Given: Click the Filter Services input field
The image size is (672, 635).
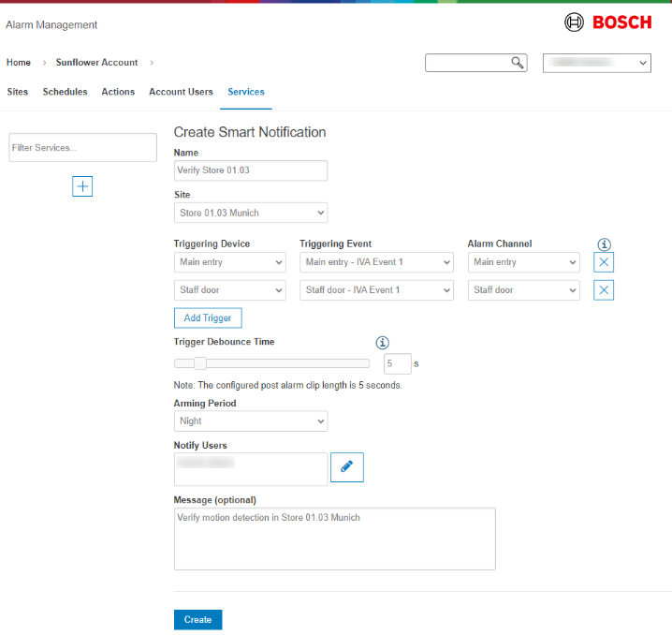Looking at the screenshot, I should click(82, 148).
